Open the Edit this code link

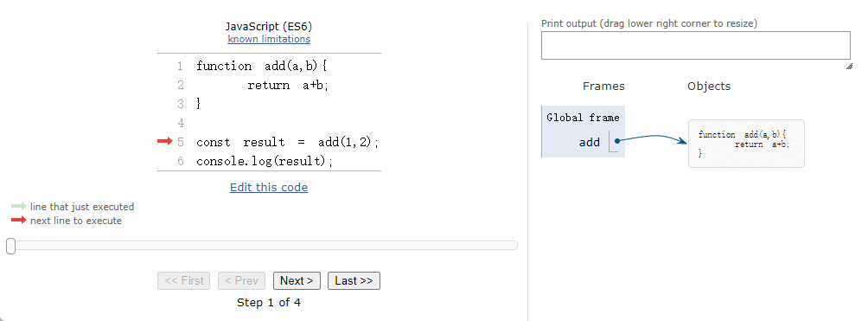pyautogui.click(x=269, y=188)
